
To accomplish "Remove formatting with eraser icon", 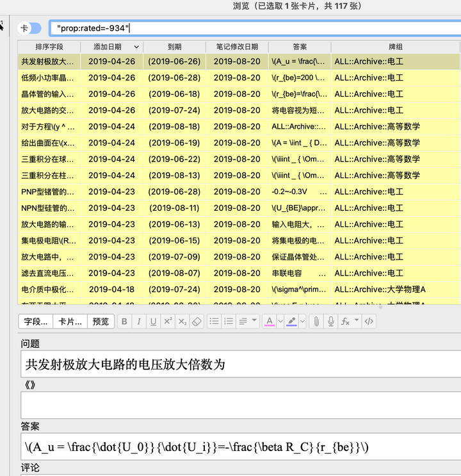I will pyautogui.click(x=197, y=321).
